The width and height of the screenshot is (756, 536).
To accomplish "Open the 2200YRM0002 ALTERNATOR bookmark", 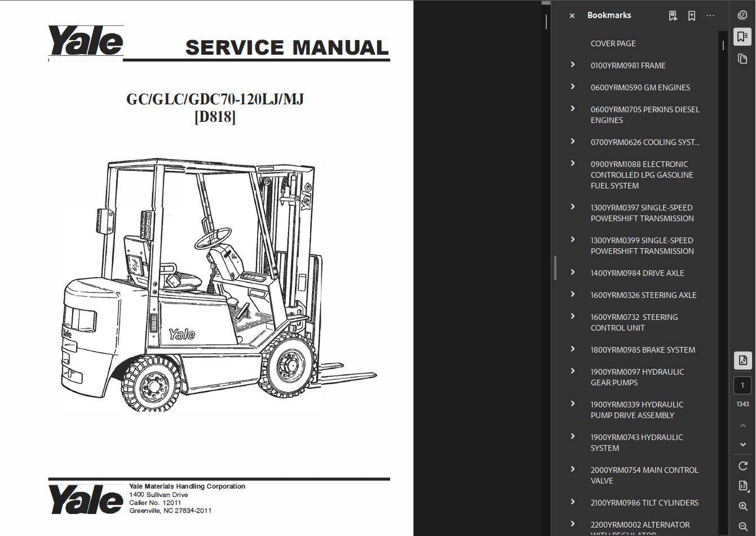I will [640, 529].
